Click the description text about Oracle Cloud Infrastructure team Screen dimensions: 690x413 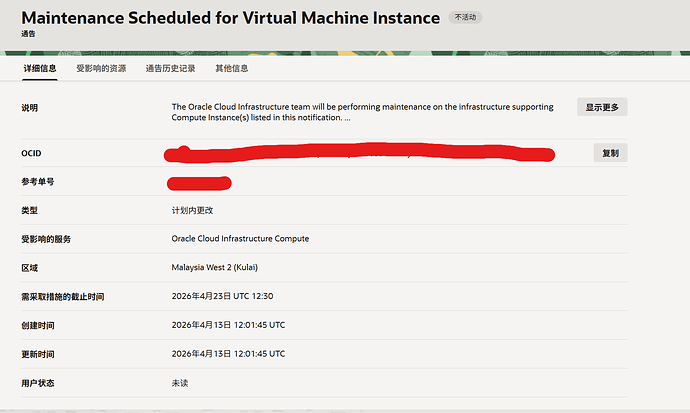pyautogui.click(x=362, y=112)
